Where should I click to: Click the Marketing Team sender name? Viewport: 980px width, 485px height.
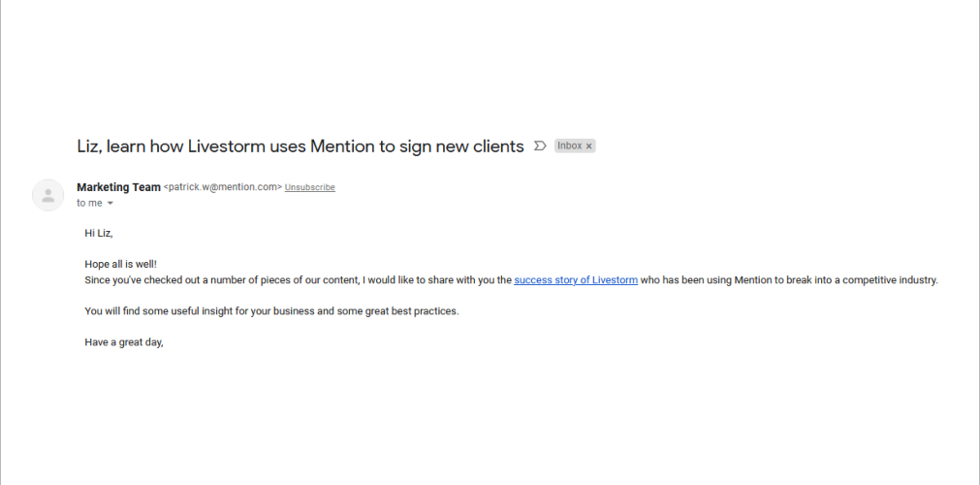click(x=119, y=187)
